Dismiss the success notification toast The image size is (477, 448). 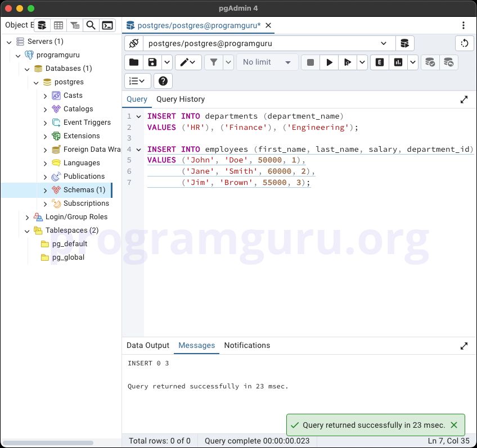[453, 425]
